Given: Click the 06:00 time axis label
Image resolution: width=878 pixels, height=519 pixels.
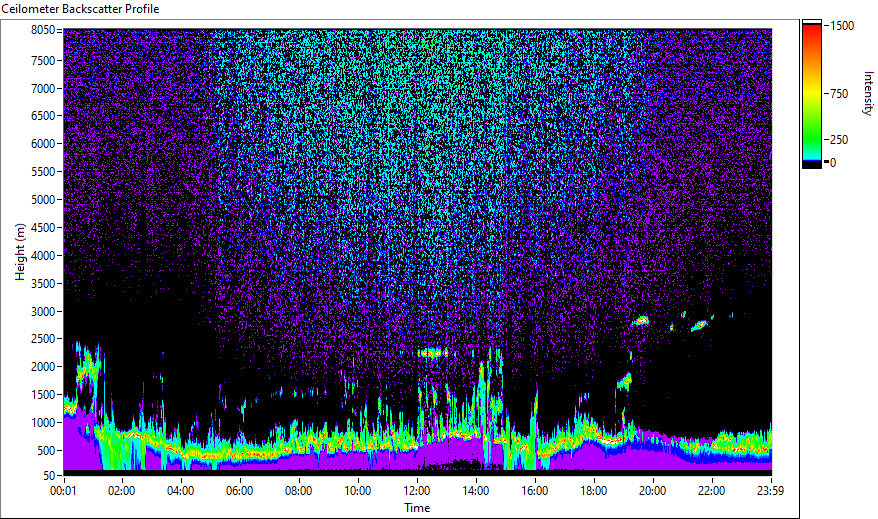Looking at the screenshot, I should coord(240,491).
